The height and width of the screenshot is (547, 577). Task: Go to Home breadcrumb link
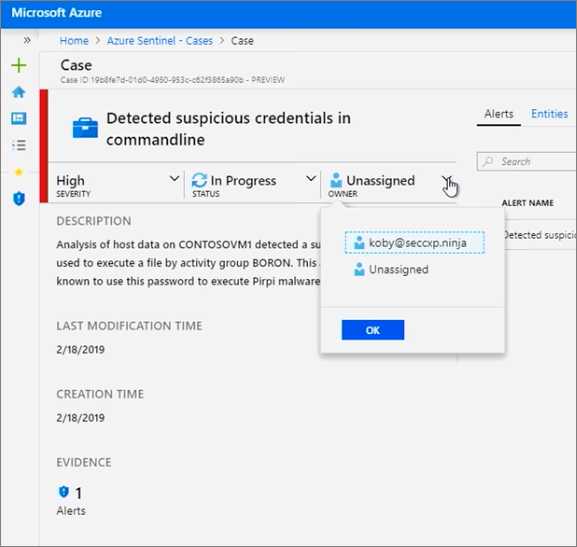[x=74, y=40]
